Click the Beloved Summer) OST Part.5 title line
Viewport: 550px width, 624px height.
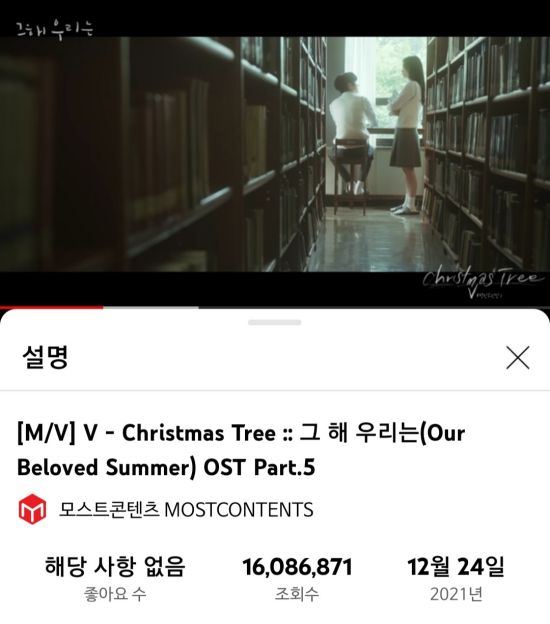(166, 467)
